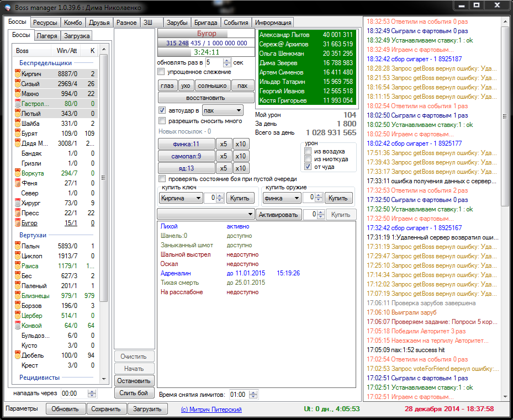Viewport: 513px width, 420px height.
Task: Click the silver medal icon by Гастрол...
Action: 18,104
